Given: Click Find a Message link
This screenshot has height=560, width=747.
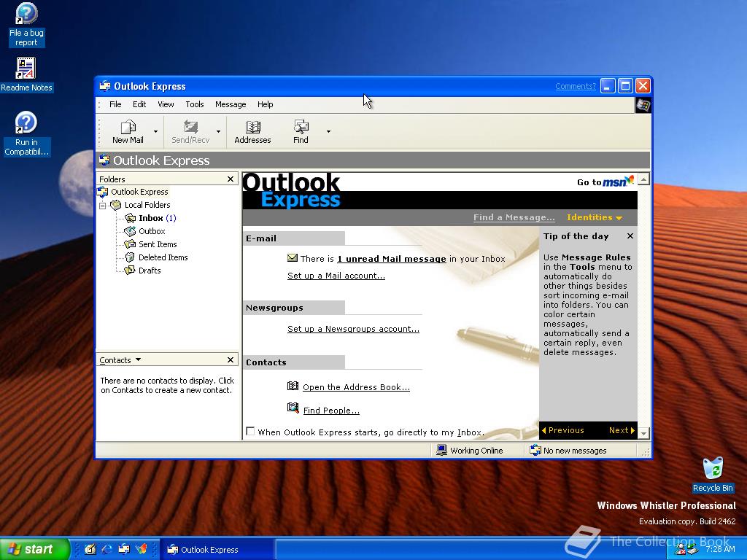Looking at the screenshot, I should click(514, 217).
